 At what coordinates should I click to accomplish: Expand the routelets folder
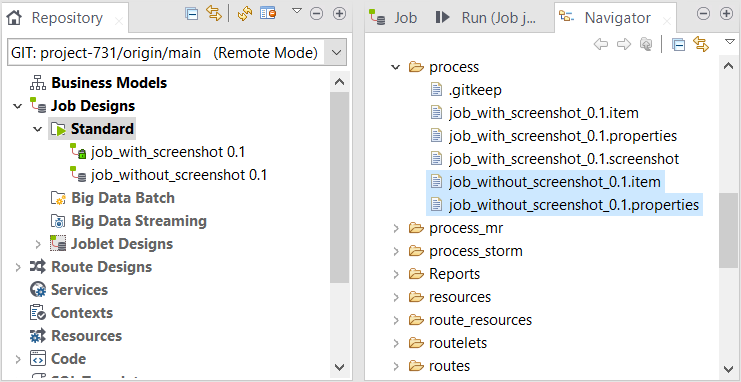[x=396, y=343]
